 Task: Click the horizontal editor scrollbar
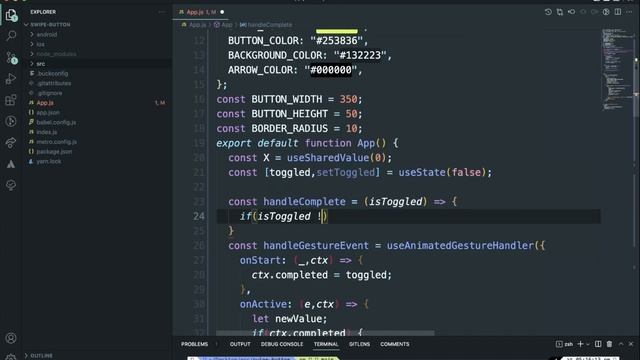point(325,333)
